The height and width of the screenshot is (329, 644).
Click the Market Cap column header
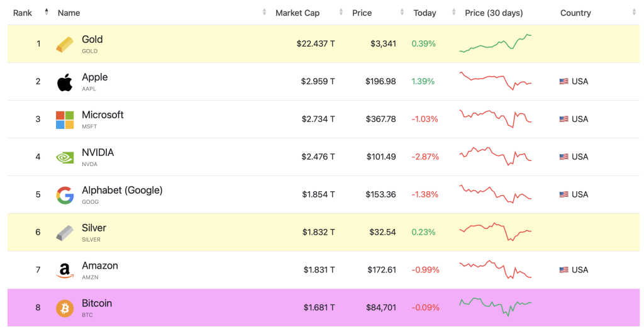297,13
